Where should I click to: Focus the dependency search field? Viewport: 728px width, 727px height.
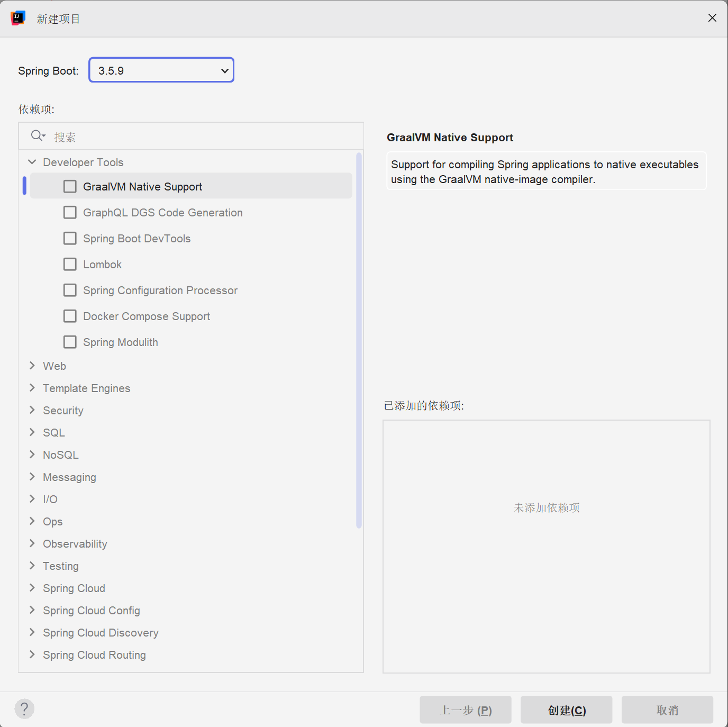point(201,137)
